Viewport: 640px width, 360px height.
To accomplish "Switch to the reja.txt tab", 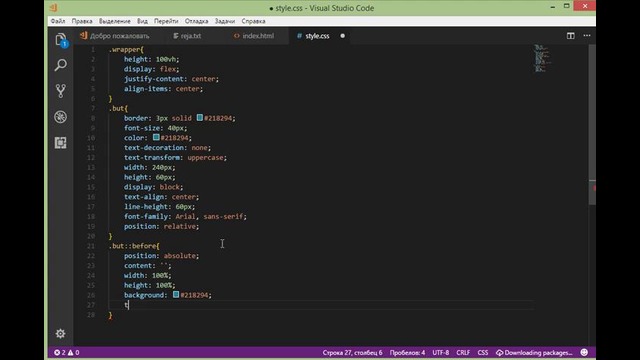I will pyautogui.click(x=187, y=36).
